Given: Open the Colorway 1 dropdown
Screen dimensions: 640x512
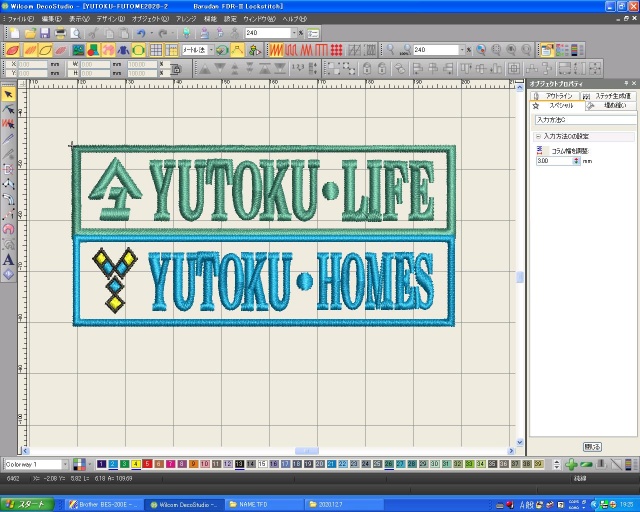Looking at the screenshot, I should tap(65, 464).
